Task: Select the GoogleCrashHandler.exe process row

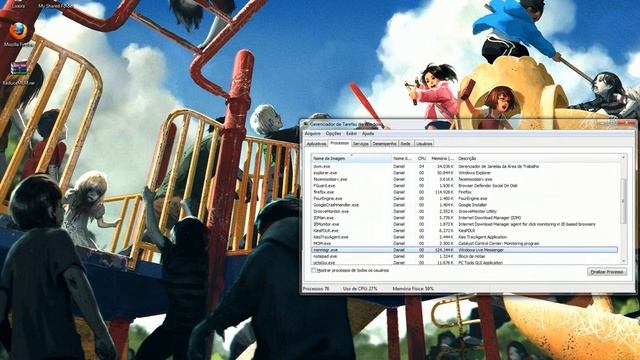Action: pos(465,205)
